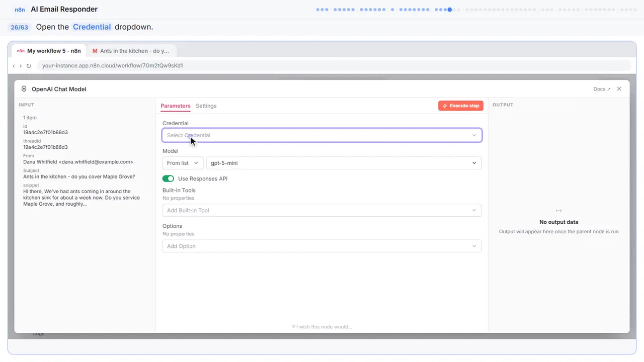Click the OpenAI node icon in the modal header
The height and width of the screenshot is (362, 644).
24,89
